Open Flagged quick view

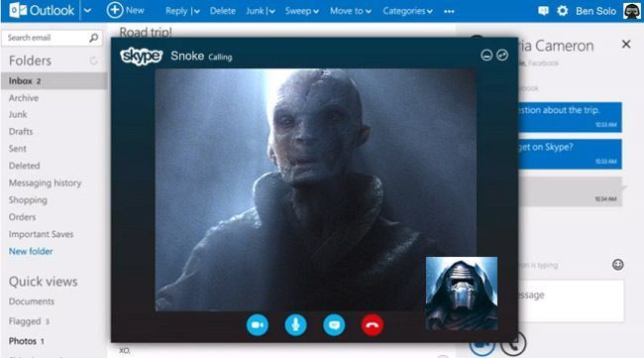[29, 321]
